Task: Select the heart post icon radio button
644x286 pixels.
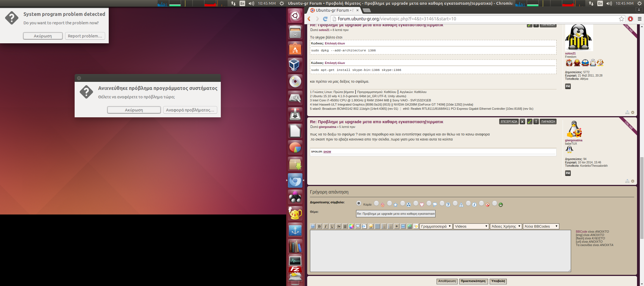Action: pyautogui.click(x=416, y=203)
